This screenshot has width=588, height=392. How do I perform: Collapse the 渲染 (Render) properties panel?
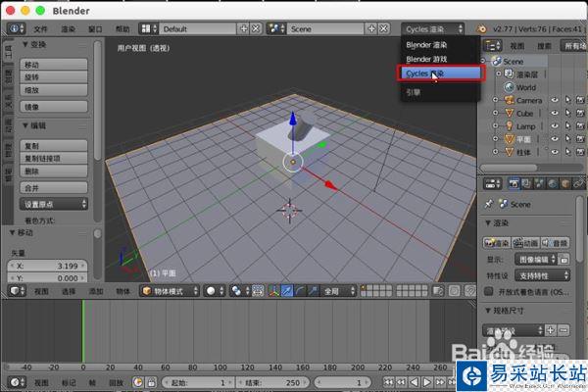coord(488,222)
